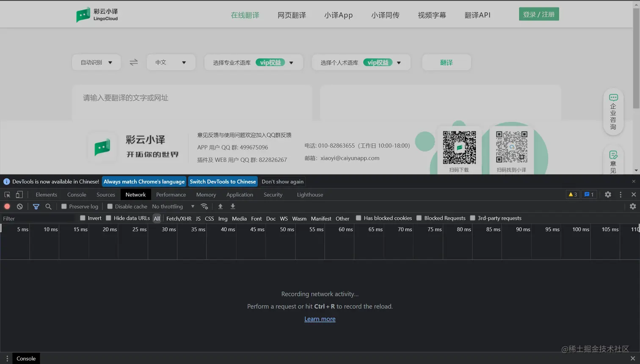Image resolution: width=640 pixels, height=364 pixels.
Task: Close the bottom Console drawer
Action: tap(633, 358)
